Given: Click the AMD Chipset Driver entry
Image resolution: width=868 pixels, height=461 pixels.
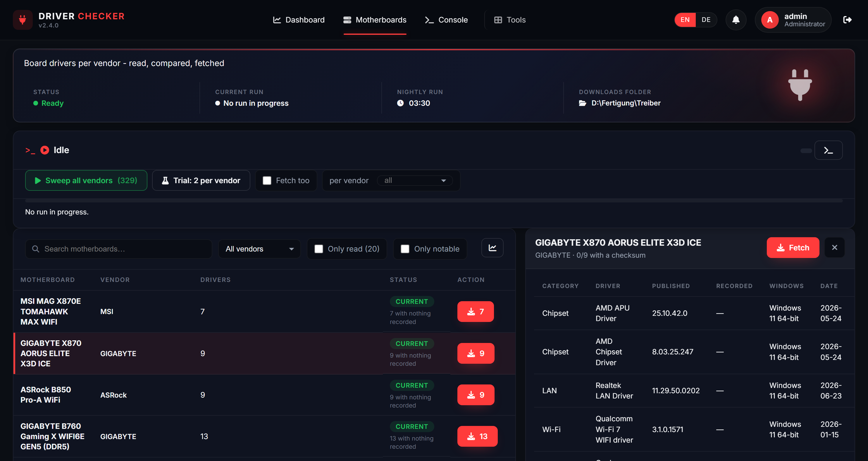Looking at the screenshot, I should click(609, 352).
